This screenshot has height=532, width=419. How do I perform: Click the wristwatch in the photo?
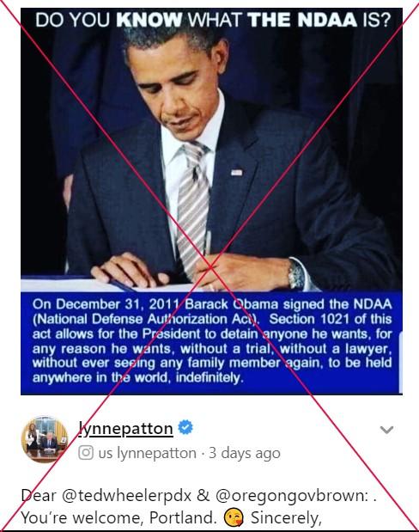coord(297,274)
